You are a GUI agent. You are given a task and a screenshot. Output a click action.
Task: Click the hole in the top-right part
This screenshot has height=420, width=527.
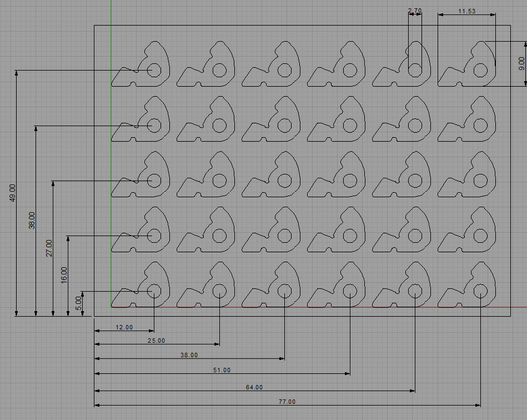480,70
